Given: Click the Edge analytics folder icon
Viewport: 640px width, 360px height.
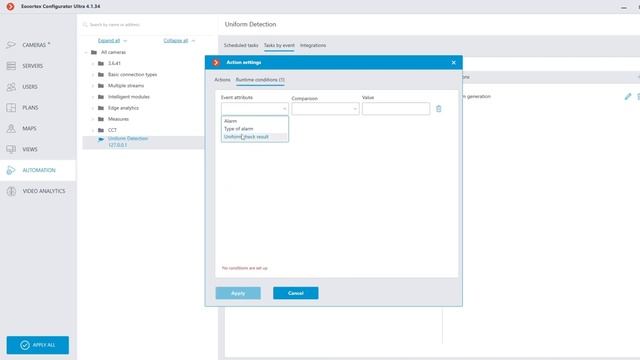Looking at the screenshot, I should pos(101,108).
